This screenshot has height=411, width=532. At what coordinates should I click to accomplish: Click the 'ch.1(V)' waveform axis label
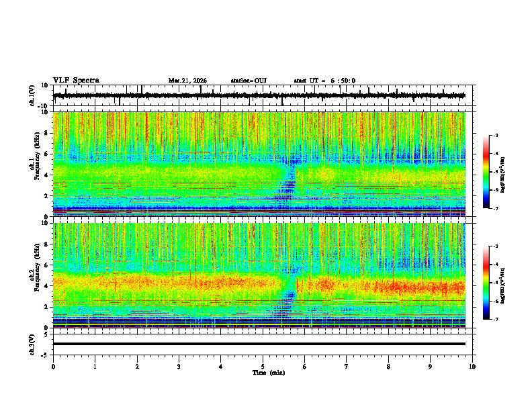[x=32, y=95]
